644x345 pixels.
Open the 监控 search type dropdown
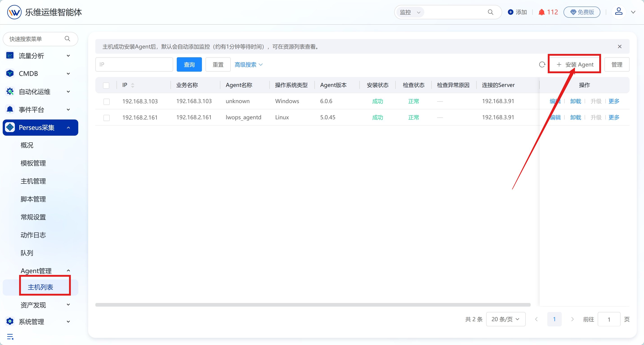[x=410, y=12]
